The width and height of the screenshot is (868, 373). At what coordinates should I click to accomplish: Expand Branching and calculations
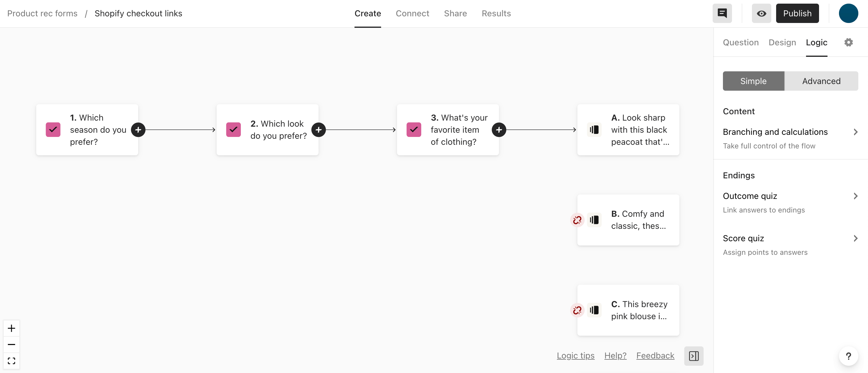point(790,138)
